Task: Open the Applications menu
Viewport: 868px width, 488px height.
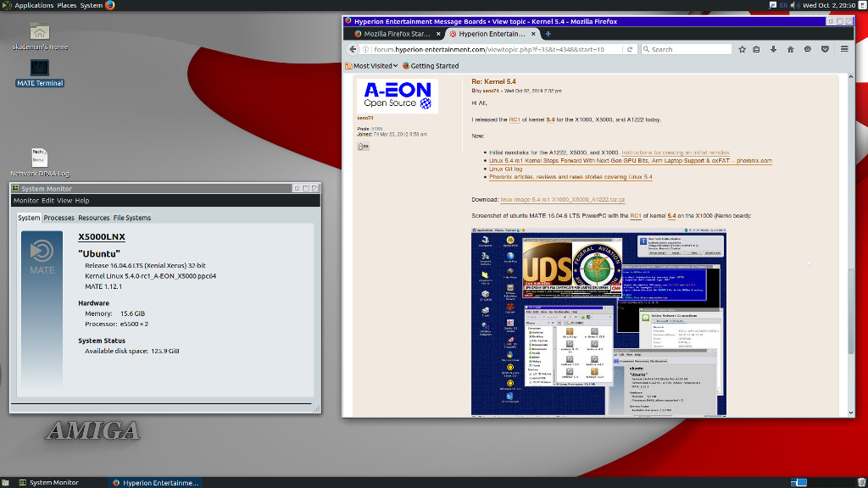Action: (34, 5)
